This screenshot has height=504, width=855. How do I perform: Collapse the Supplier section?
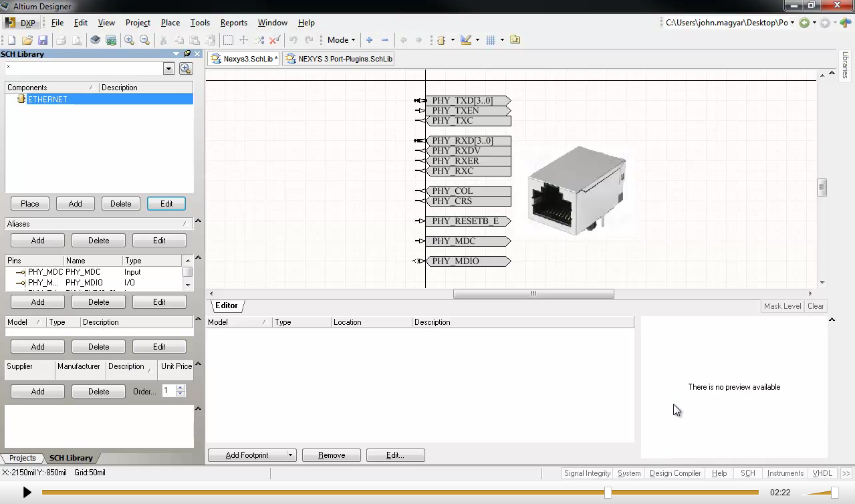(197, 365)
